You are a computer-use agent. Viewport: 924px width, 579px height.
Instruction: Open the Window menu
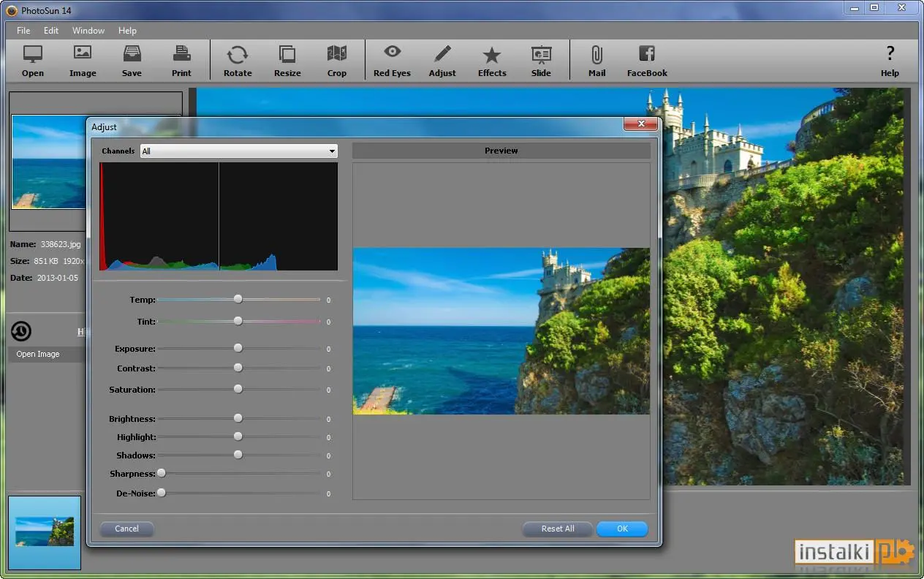coord(88,31)
